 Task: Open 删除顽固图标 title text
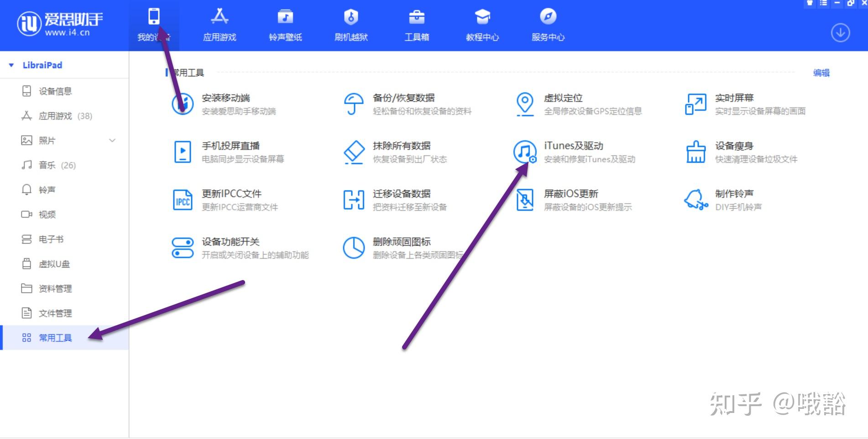pos(402,242)
